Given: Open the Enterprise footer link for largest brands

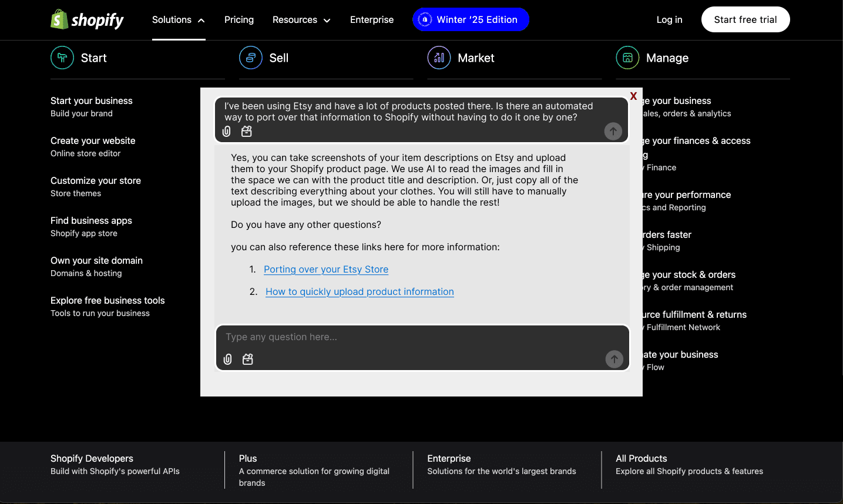Looking at the screenshot, I should click(502, 464).
